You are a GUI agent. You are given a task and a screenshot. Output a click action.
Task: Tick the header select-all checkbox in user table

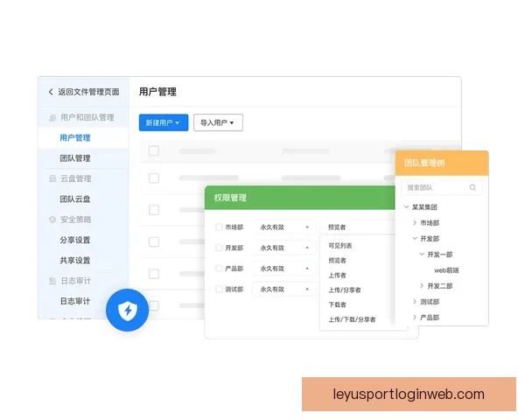[x=154, y=150]
